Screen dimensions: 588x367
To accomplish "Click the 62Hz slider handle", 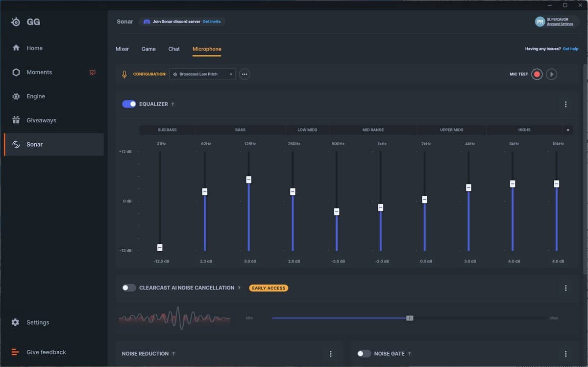I will pos(205,191).
